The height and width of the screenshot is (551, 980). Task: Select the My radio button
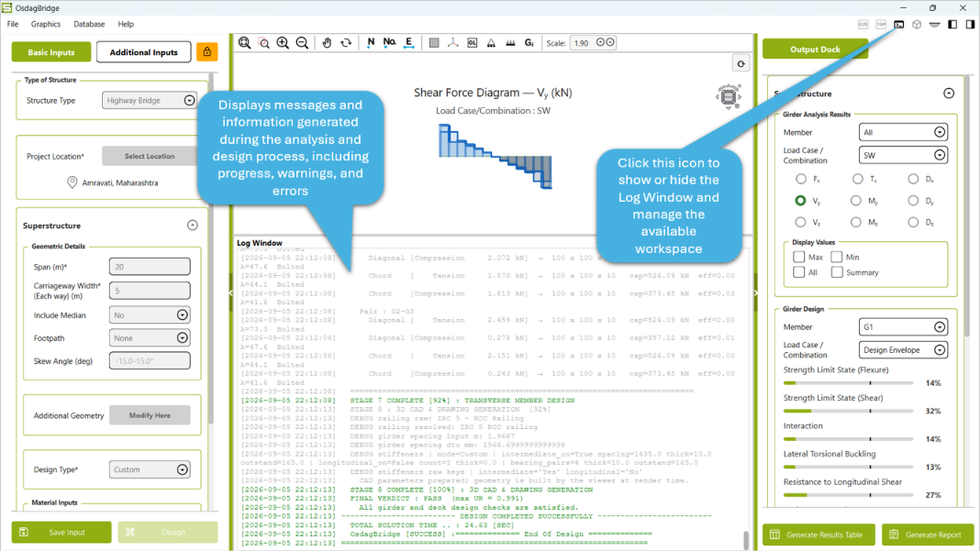855,201
